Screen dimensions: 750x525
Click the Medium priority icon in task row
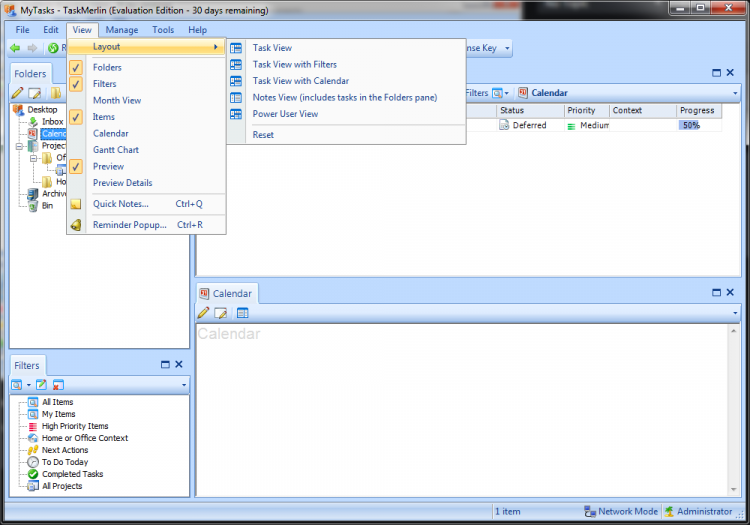[x=571, y=126]
